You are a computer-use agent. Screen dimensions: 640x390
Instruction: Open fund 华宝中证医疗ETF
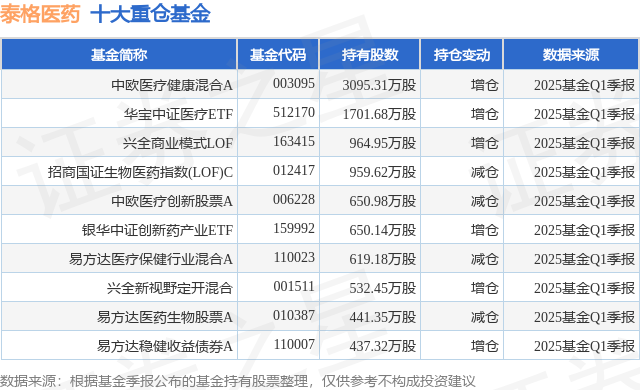pos(178,114)
